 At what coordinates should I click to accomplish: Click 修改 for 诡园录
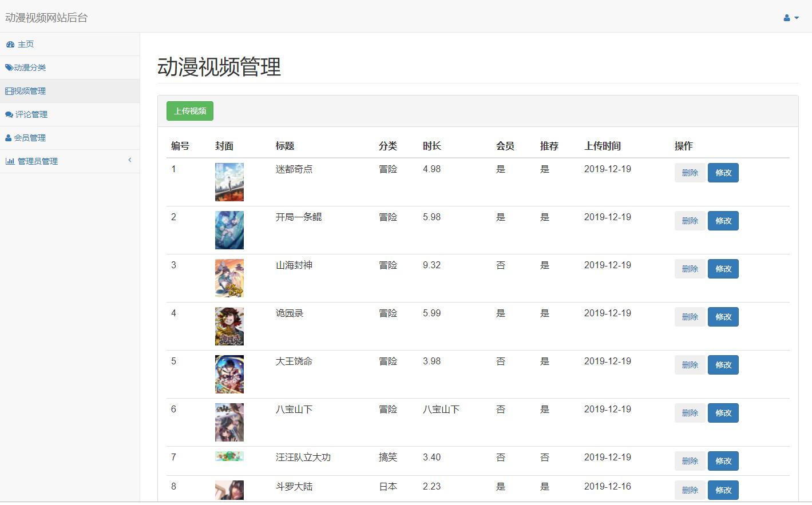pos(723,316)
